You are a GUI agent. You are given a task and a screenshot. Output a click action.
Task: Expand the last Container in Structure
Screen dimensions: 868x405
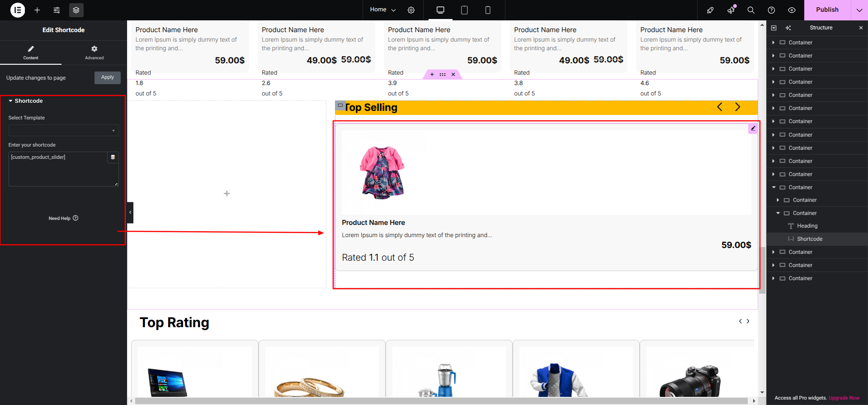(x=774, y=278)
